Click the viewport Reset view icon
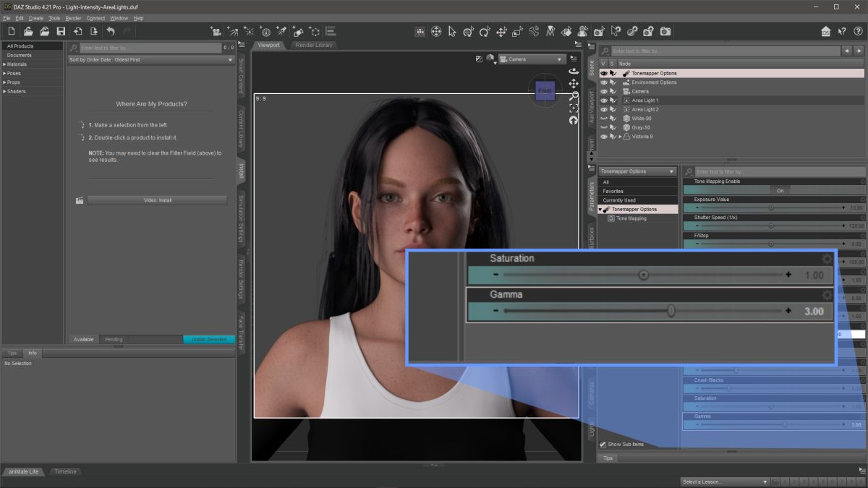868x488 pixels. point(574,120)
